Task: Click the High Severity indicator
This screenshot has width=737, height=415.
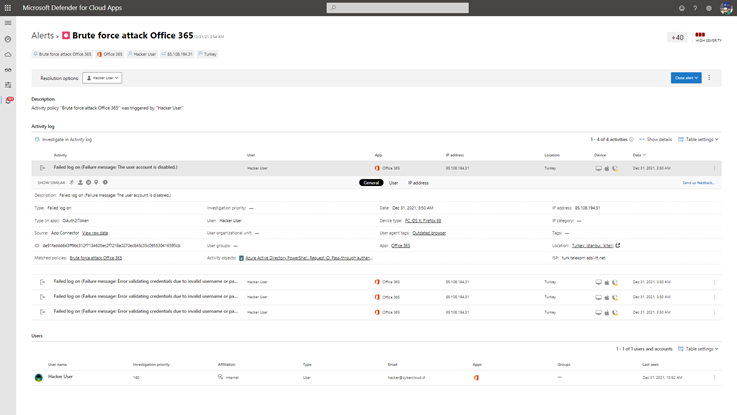Action: pyautogui.click(x=708, y=37)
